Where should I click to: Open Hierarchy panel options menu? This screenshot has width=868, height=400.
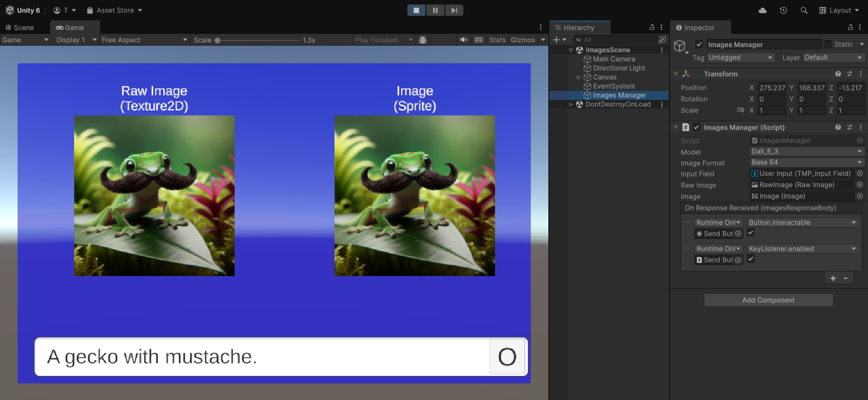(661, 28)
